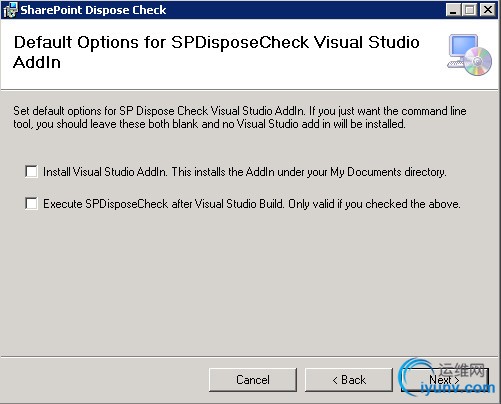The height and width of the screenshot is (404, 501).
Task: Tick Execute SPDisposeCheck after Visual Studio Build
Action: [x=31, y=203]
